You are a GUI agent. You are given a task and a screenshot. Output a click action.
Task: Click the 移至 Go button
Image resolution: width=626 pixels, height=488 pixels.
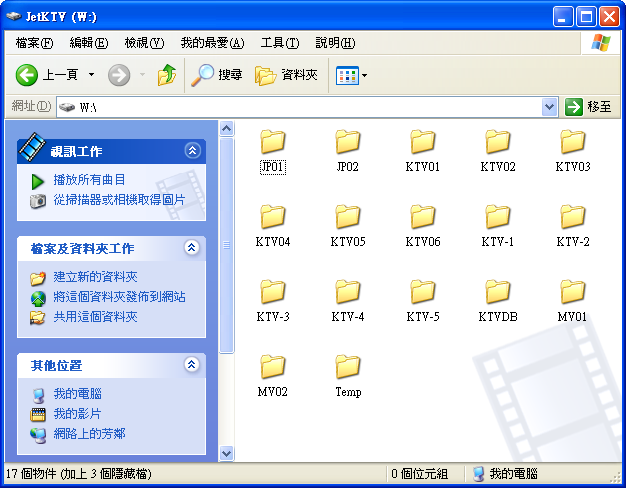(588, 107)
